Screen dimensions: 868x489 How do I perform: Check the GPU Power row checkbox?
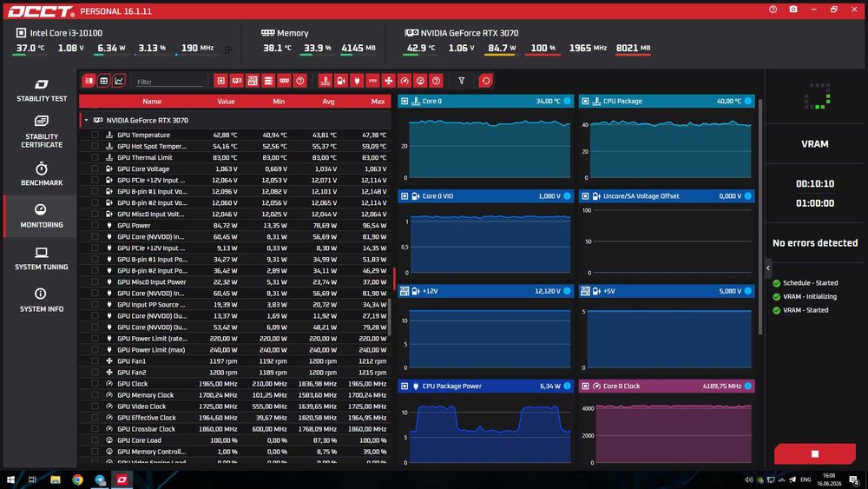pyautogui.click(x=95, y=226)
